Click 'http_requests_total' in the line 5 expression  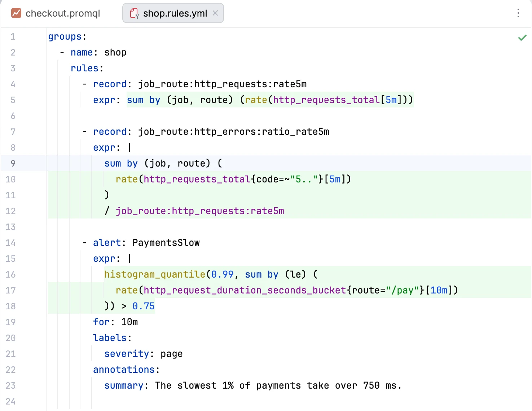click(x=326, y=100)
